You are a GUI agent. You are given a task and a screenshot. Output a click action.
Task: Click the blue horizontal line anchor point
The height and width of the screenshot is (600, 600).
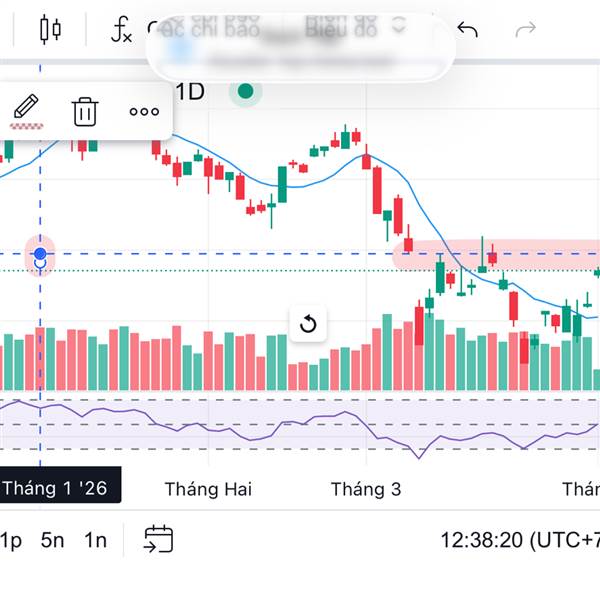(40, 255)
